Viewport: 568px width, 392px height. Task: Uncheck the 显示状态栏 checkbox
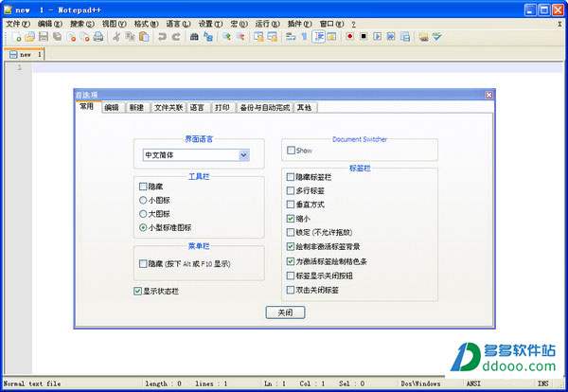pos(137,291)
